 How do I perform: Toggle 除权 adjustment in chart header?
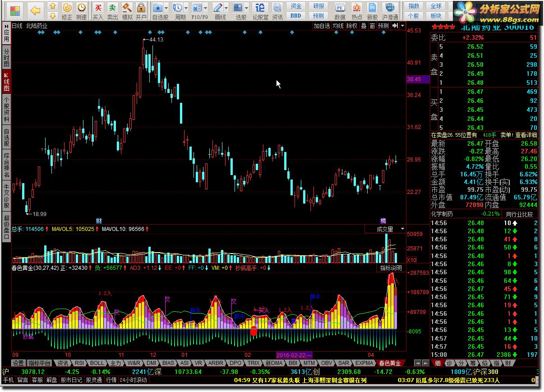coord(352,26)
